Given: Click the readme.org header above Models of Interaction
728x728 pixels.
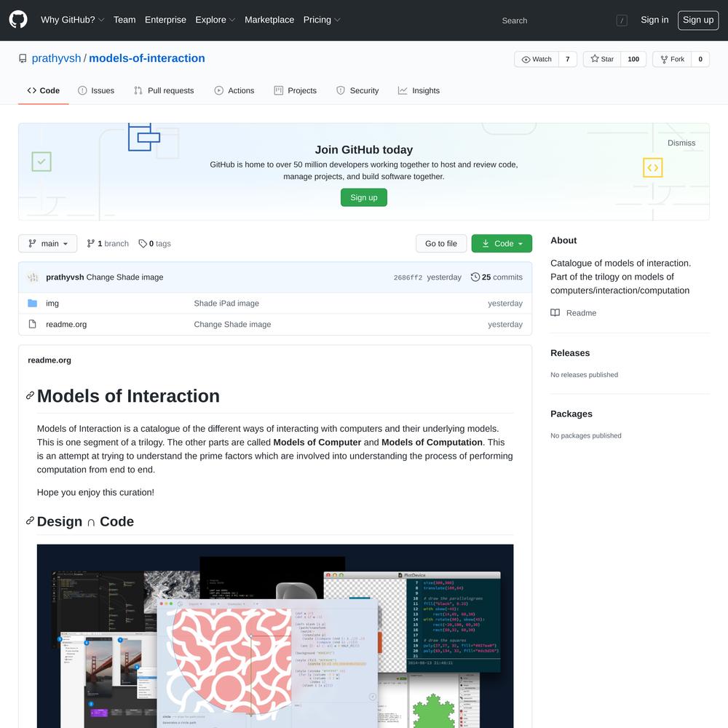Looking at the screenshot, I should click(50, 360).
